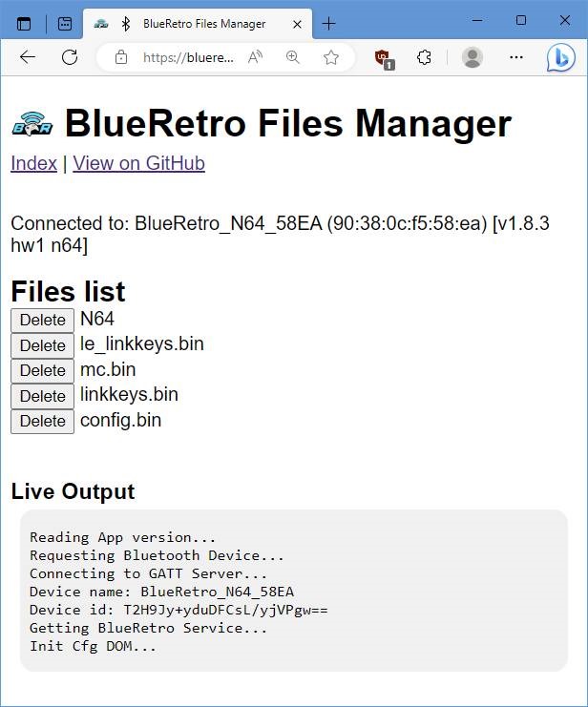Image resolution: width=588 pixels, height=707 pixels.
Task: View site security lock information
Action: (121, 57)
